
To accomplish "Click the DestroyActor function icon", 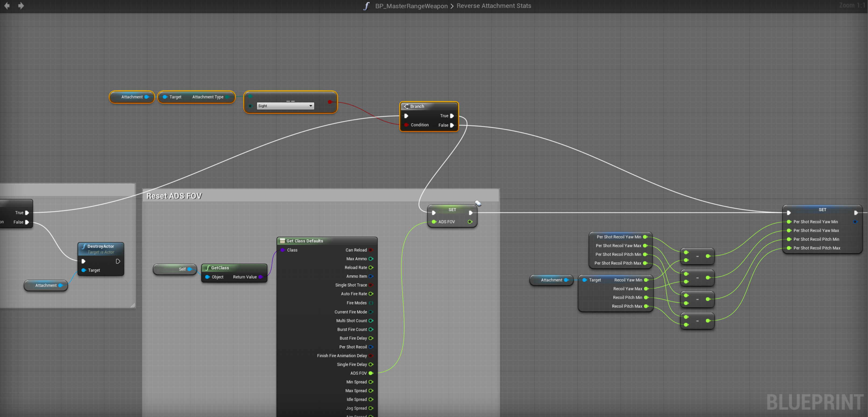I will [84, 246].
